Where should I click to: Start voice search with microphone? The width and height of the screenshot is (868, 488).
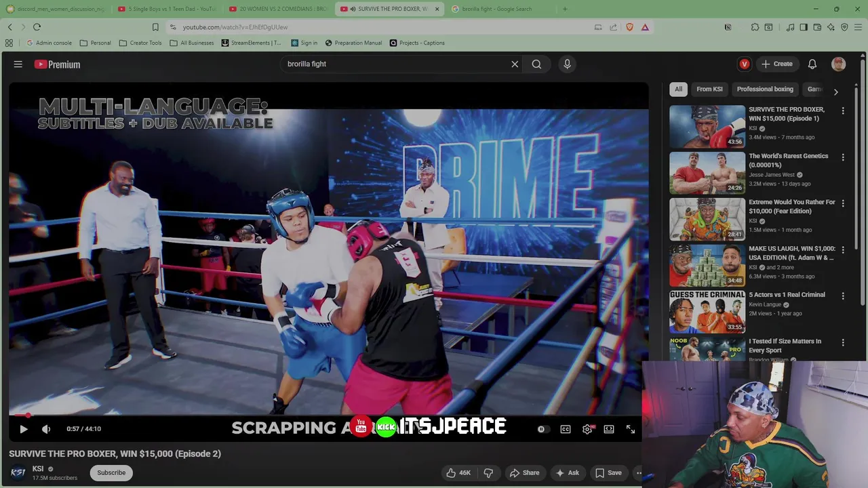(568, 64)
